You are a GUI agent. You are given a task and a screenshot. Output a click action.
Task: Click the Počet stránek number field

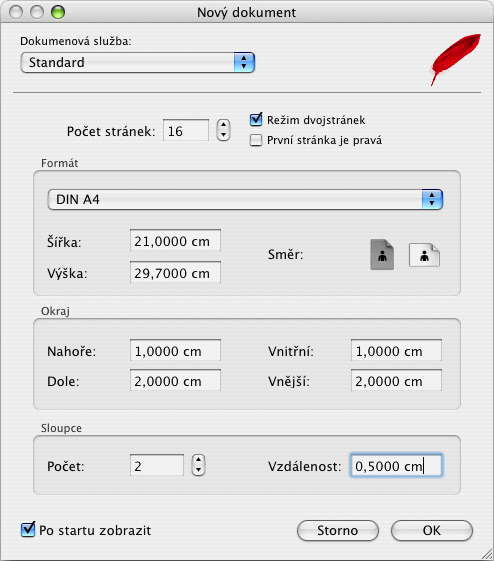coord(186,130)
